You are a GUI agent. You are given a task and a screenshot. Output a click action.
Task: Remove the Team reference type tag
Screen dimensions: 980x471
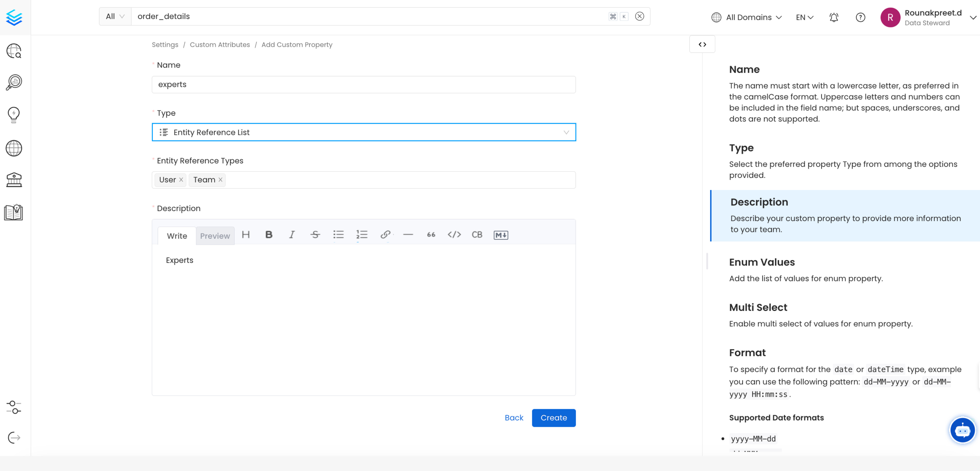[x=220, y=180]
